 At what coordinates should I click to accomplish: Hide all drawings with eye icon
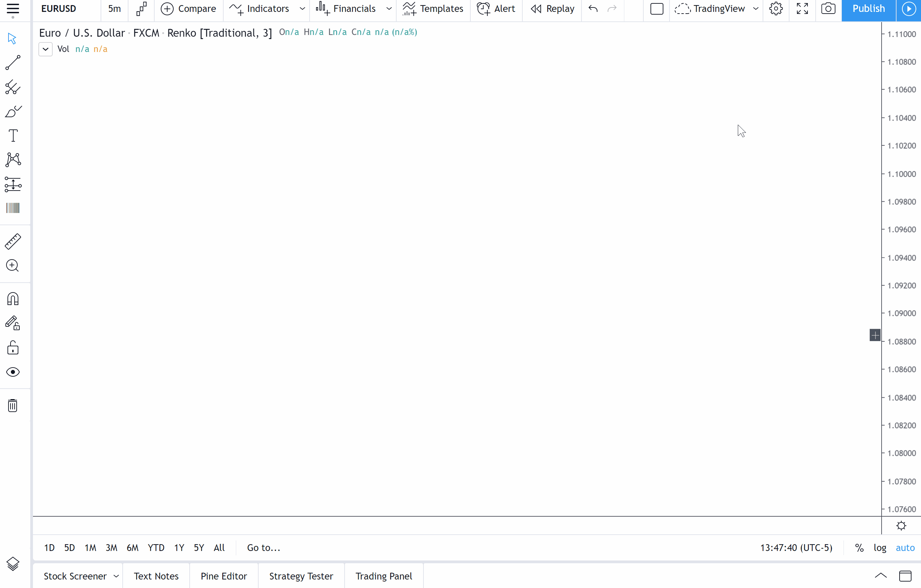coord(13,372)
